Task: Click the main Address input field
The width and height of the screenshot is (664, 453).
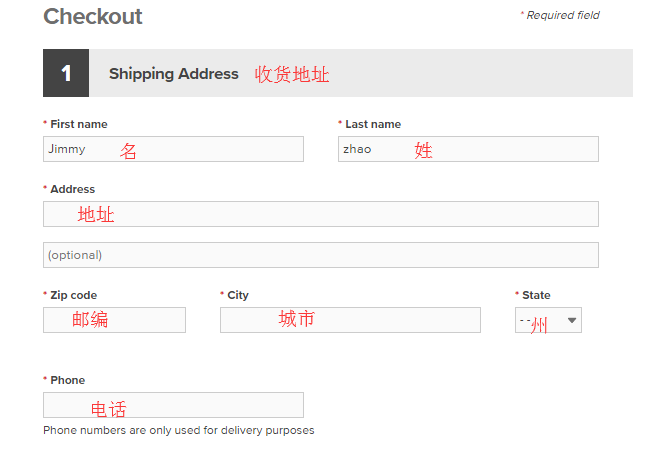Action: [x=320, y=214]
